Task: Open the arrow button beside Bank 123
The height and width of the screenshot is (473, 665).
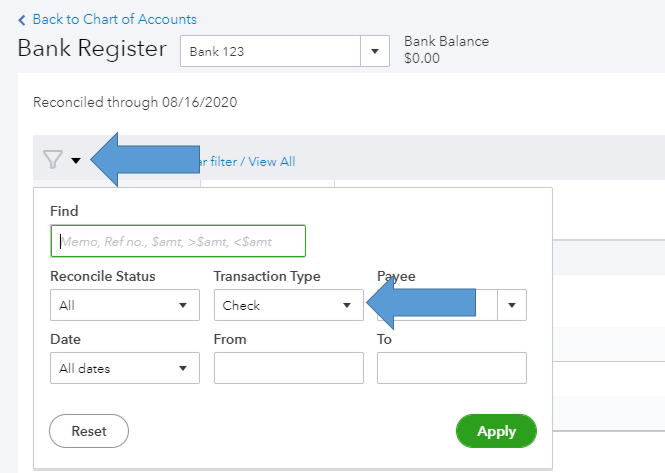Action: point(375,51)
